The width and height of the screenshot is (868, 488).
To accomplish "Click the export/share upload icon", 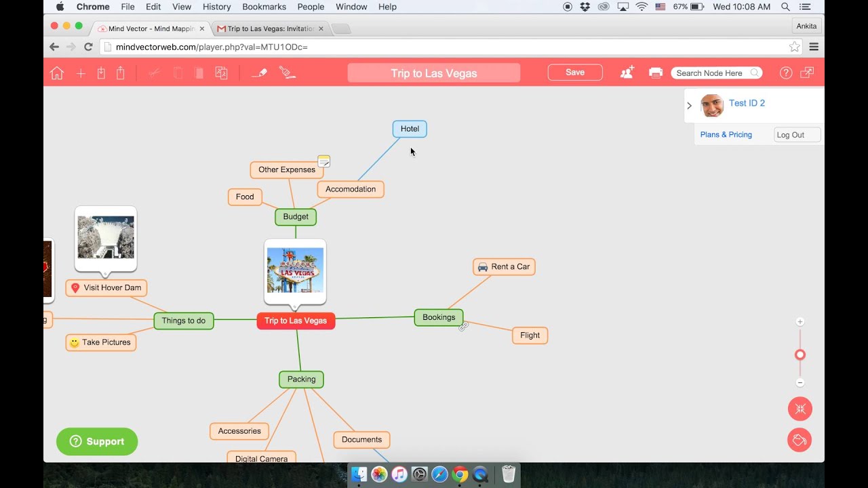I will click(x=121, y=72).
